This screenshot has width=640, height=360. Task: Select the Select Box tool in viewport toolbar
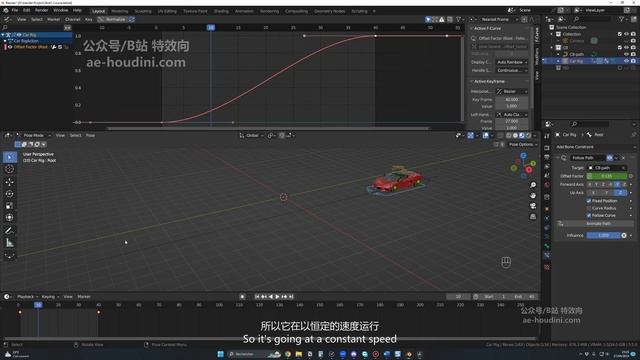(x=10, y=157)
